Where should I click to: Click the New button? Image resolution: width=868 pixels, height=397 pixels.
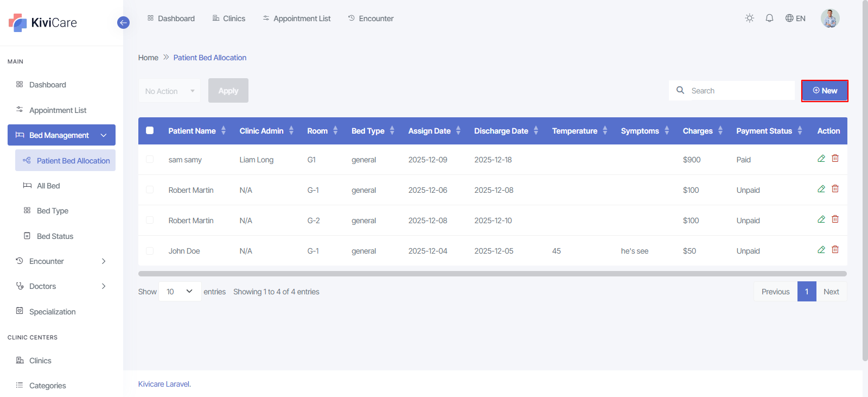point(824,91)
